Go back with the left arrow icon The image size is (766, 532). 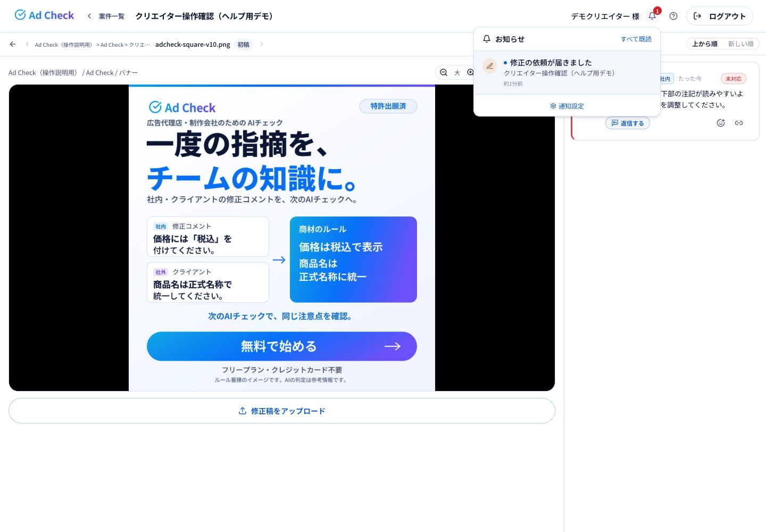coord(13,44)
